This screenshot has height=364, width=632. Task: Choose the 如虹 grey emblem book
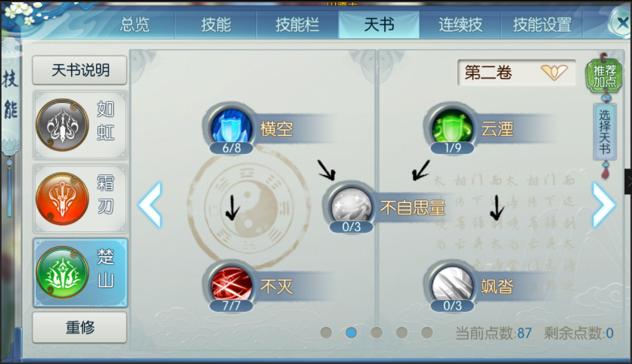pyautogui.click(x=80, y=125)
